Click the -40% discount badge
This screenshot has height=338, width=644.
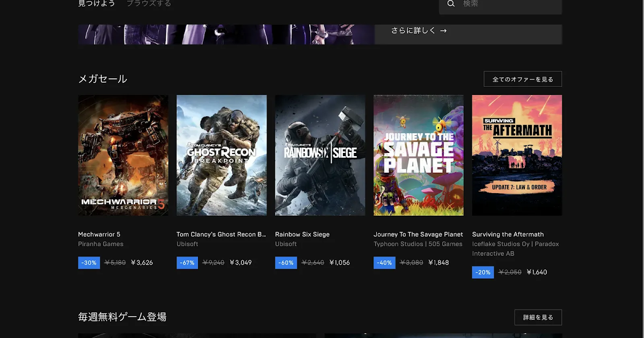[x=384, y=263]
